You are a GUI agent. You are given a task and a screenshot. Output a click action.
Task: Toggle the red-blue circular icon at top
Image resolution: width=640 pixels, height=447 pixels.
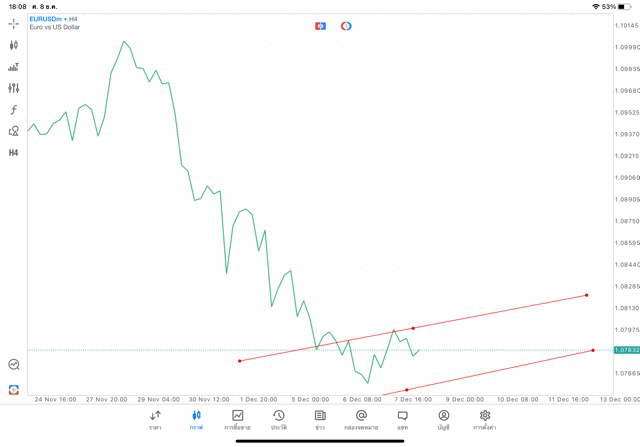pyautogui.click(x=346, y=26)
